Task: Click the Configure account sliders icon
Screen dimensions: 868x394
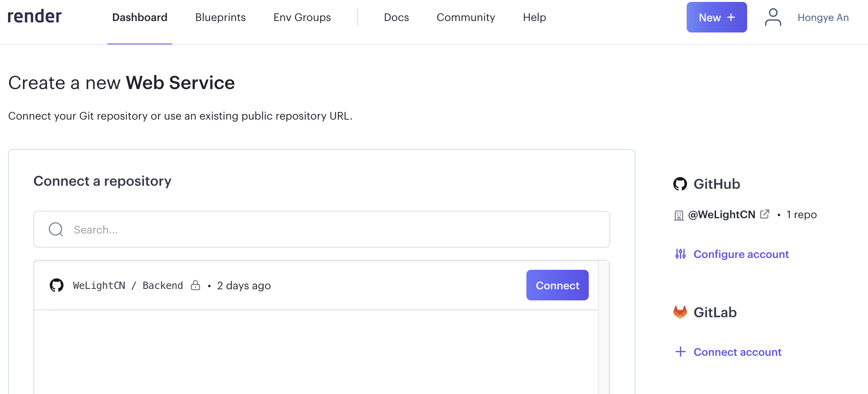Action: (x=681, y=254)
